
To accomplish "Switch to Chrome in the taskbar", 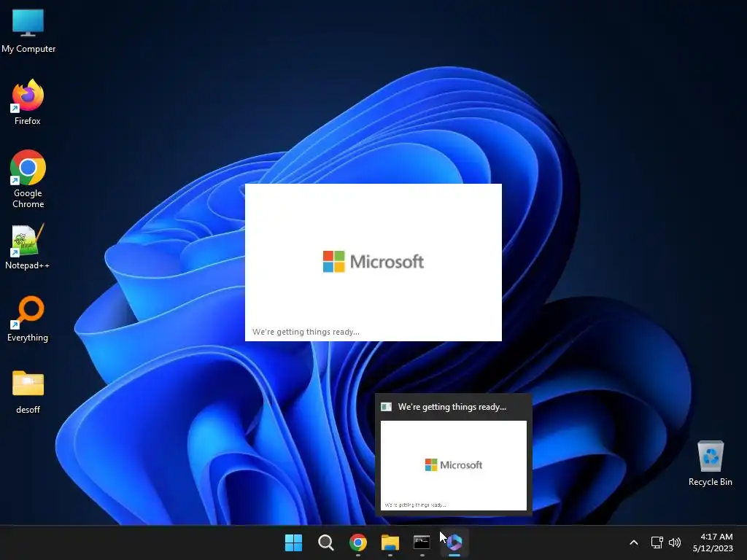I will coord(357,542).
